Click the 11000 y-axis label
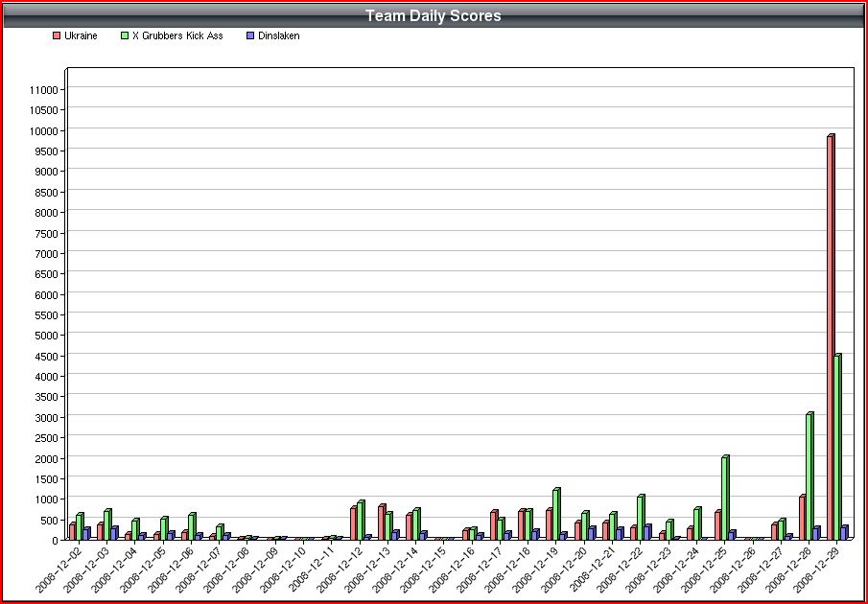 coord(44,89)
